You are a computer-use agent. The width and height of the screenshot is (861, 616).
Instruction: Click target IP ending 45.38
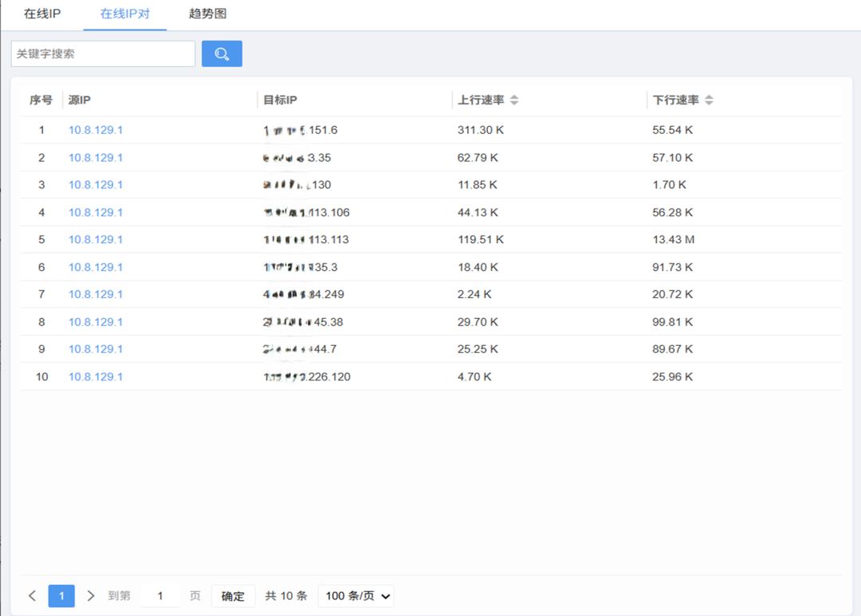click(x=303, y=322)
